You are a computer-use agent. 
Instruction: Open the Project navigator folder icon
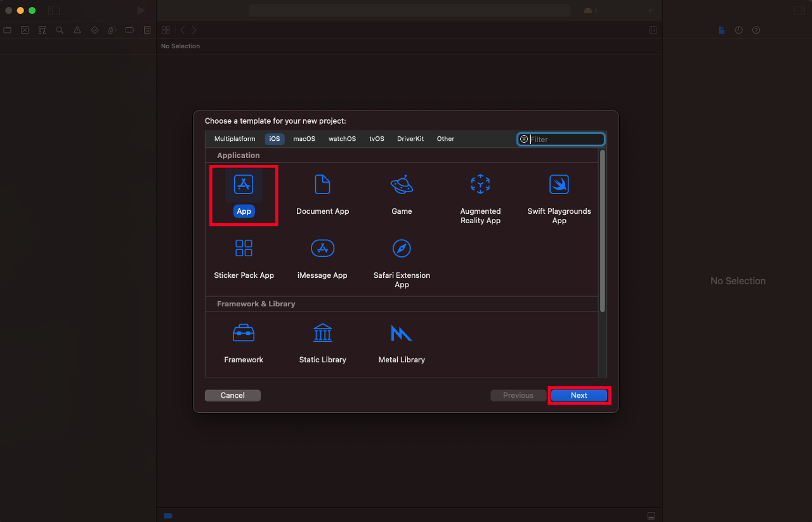(x=7, y=30)
